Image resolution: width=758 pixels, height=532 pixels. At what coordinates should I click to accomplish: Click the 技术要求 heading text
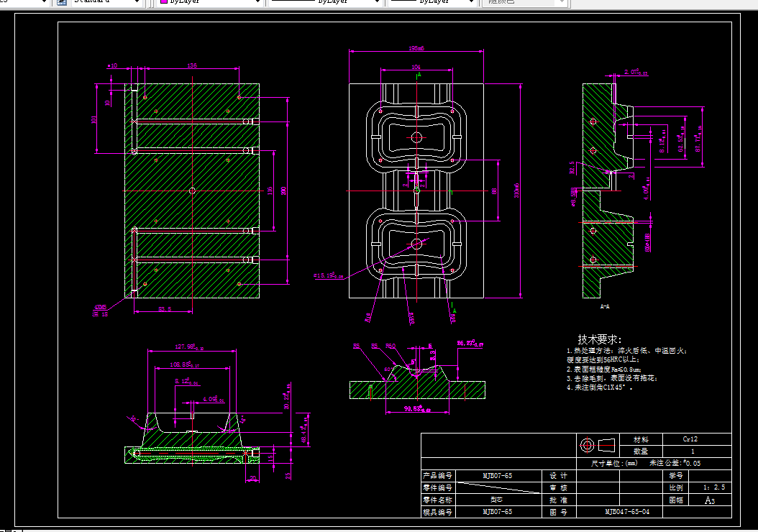tap(600, 339)
